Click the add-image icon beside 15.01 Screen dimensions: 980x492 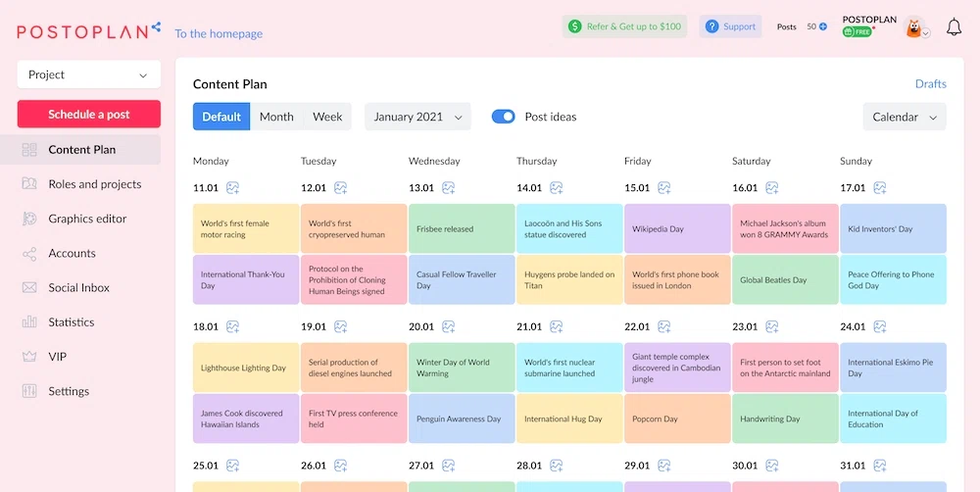pos(664,188)
